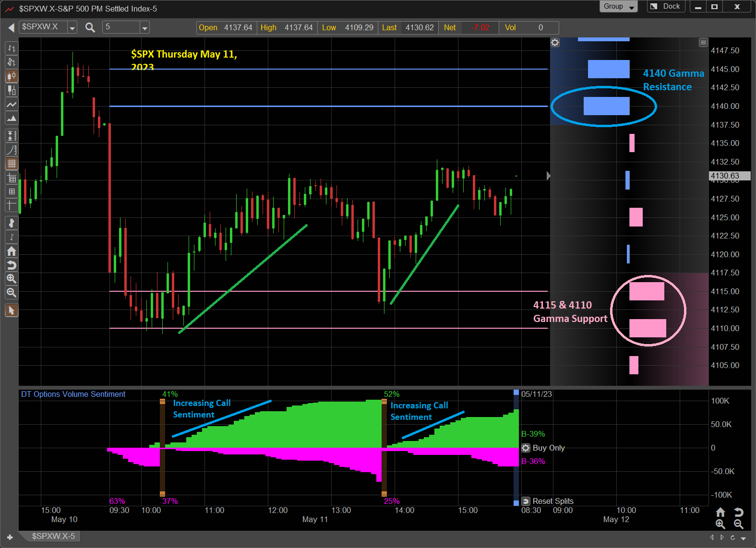
Task: Click the chart icon in title bar
Action: [x=10, y=9]
